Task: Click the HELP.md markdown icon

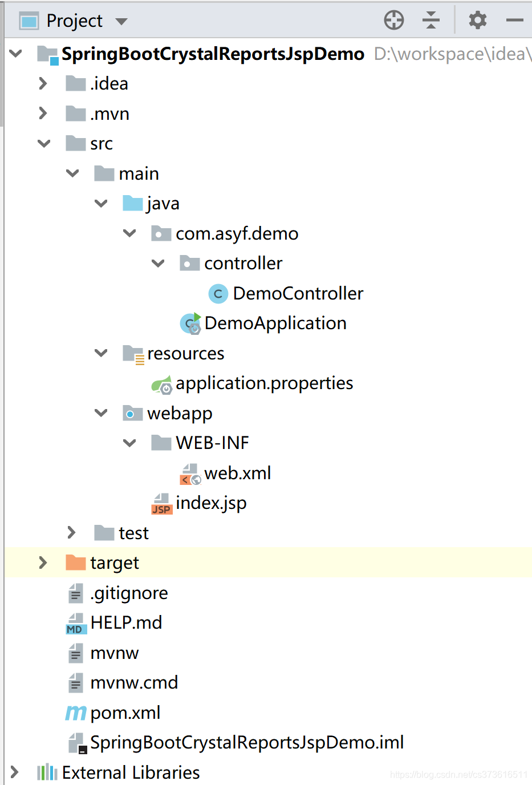Action: click(76, 624)
